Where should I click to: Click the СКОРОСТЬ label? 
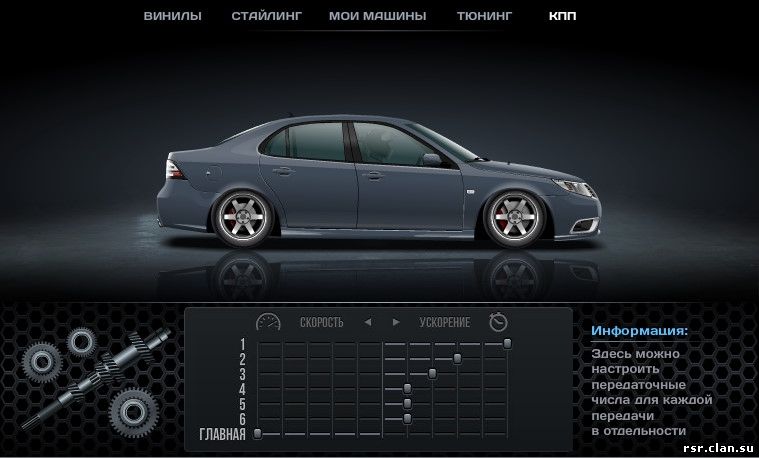(x=321, y=322)
